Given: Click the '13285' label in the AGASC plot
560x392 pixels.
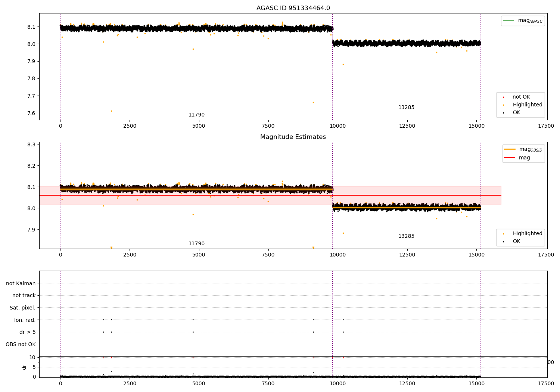Looking at the screenshot, I should [406, 108].
